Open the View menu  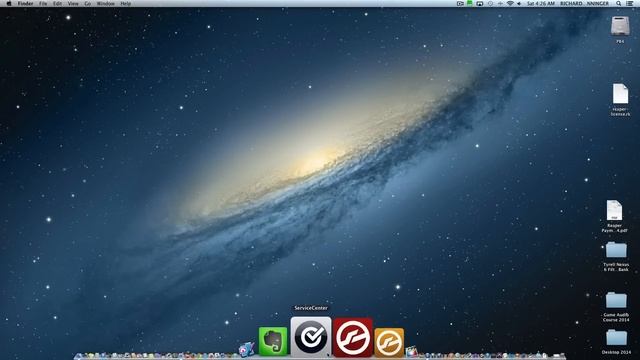point(73,3)
